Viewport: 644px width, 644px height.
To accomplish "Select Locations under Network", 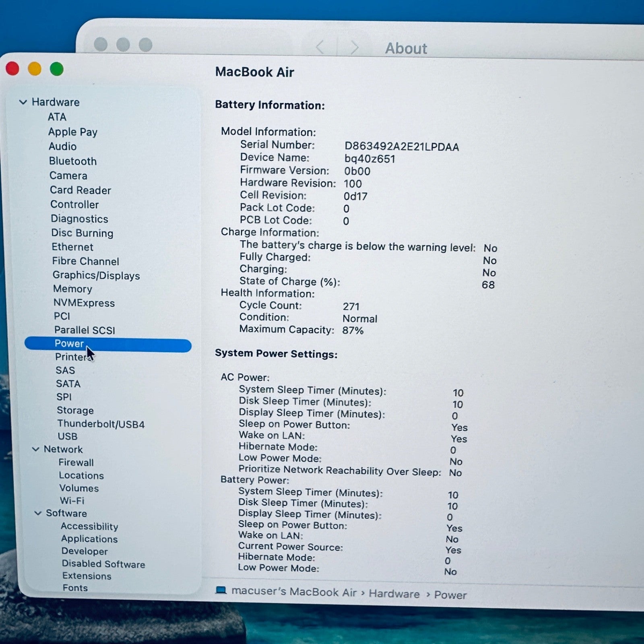I will tap(81, 475).
